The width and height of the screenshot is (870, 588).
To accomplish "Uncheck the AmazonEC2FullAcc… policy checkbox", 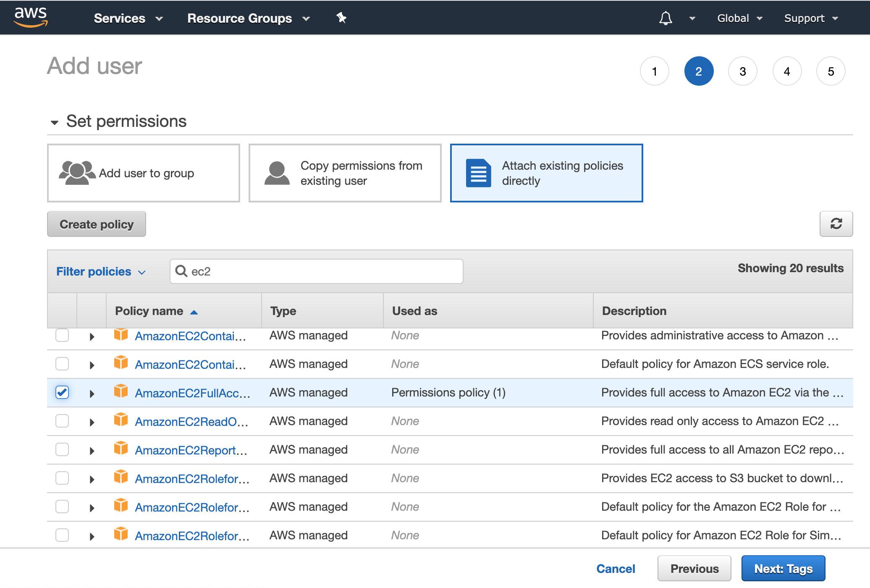I will pyautogui.click(x=62, y=392).
